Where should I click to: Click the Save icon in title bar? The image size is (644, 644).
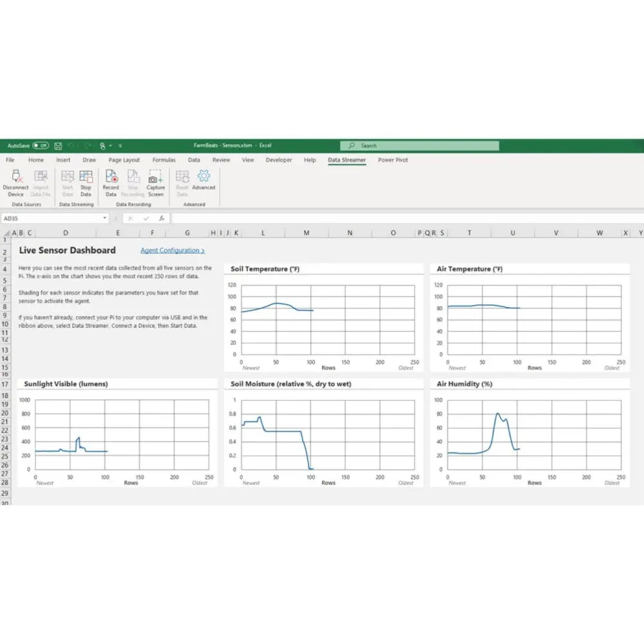[58, 146]
